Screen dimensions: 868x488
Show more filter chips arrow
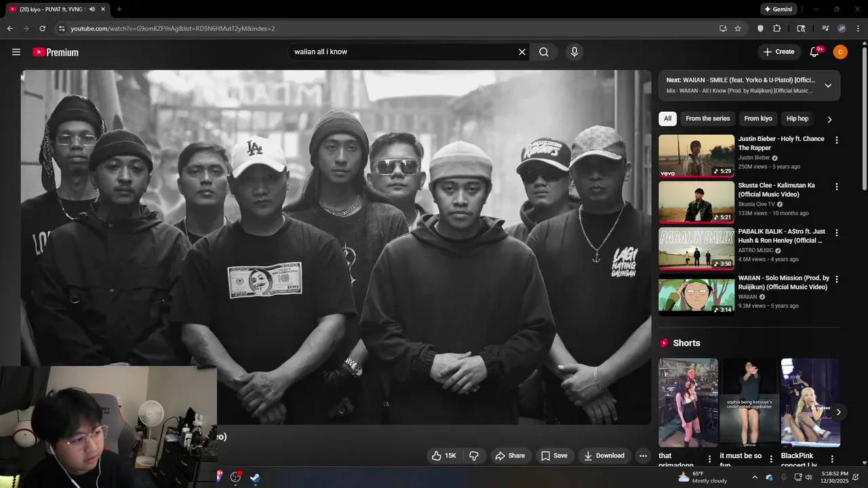829,119
